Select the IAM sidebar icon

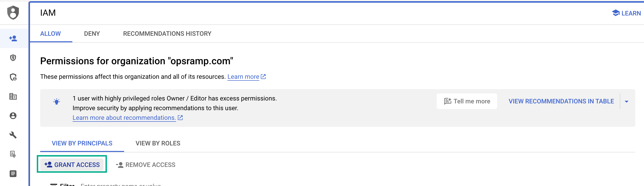(x=13, y=38)
